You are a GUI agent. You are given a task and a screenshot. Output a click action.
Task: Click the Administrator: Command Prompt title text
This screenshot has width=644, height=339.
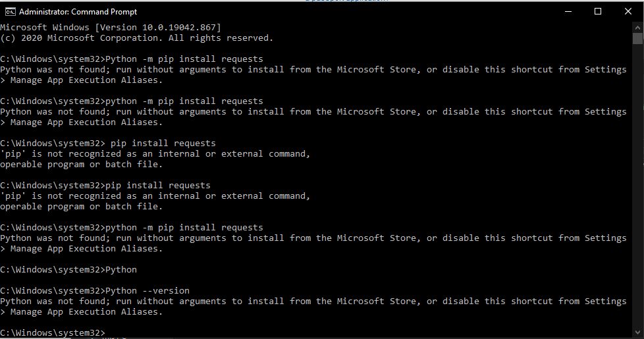click(78, 12)
